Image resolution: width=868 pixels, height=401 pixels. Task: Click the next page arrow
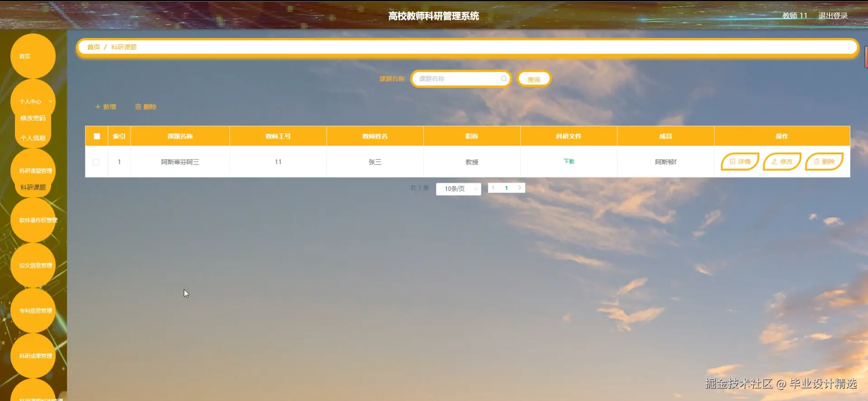click(x=520, y=188)
